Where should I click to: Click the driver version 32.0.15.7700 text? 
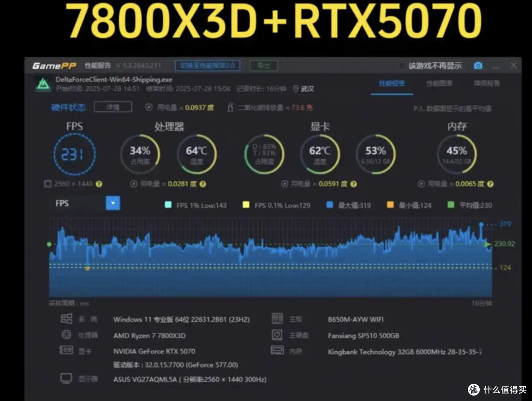coord(175,365)
